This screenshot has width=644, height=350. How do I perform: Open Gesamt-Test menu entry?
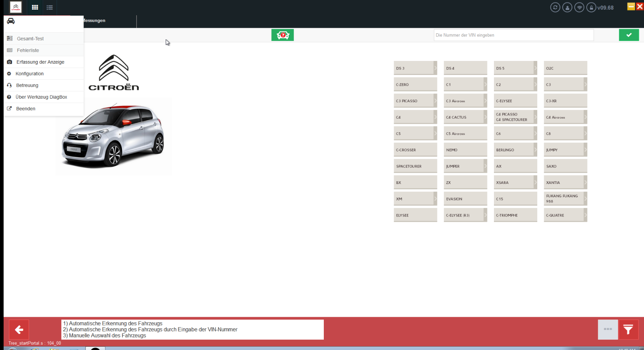tap(30, 39)
